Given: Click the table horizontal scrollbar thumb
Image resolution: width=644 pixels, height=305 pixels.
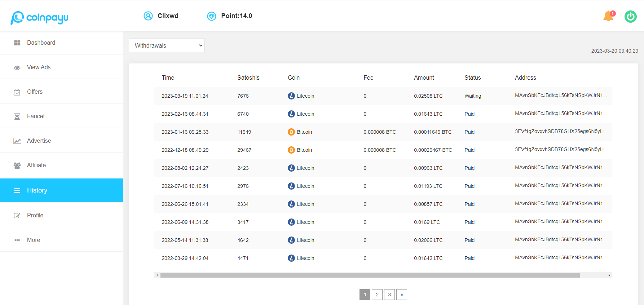Looking at the screenshot, I should [x=370, y=275].
